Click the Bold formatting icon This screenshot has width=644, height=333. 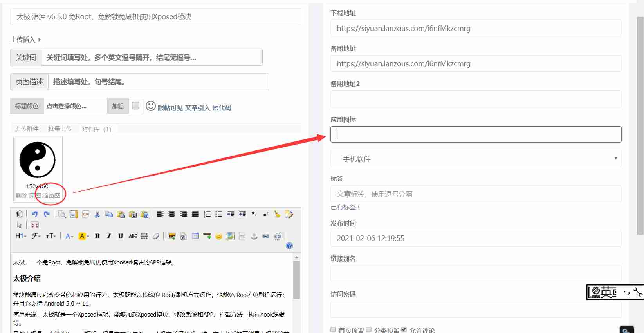point(97,236)
